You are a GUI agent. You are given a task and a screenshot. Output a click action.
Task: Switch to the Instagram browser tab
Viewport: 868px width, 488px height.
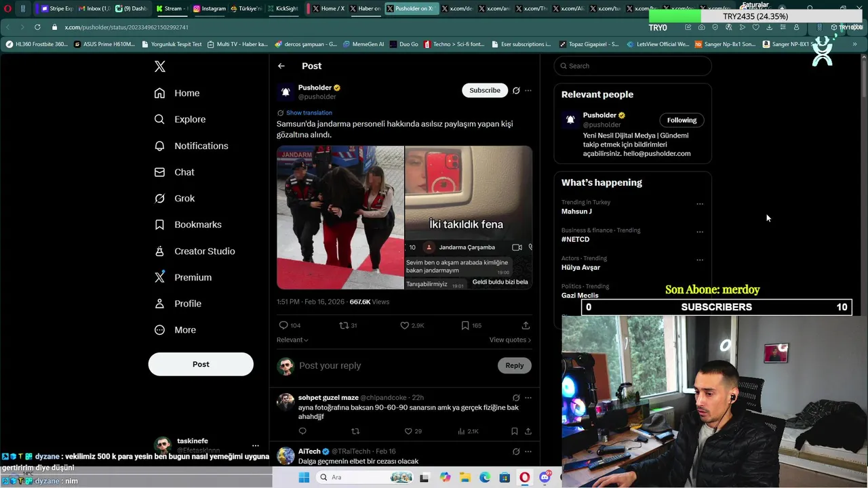(x=209, y=9)
